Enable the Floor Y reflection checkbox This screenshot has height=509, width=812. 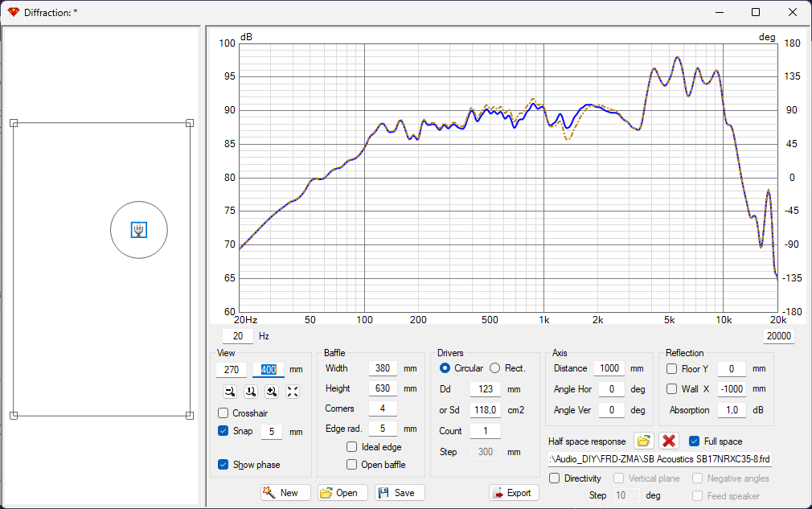click(x=671, y=368)
